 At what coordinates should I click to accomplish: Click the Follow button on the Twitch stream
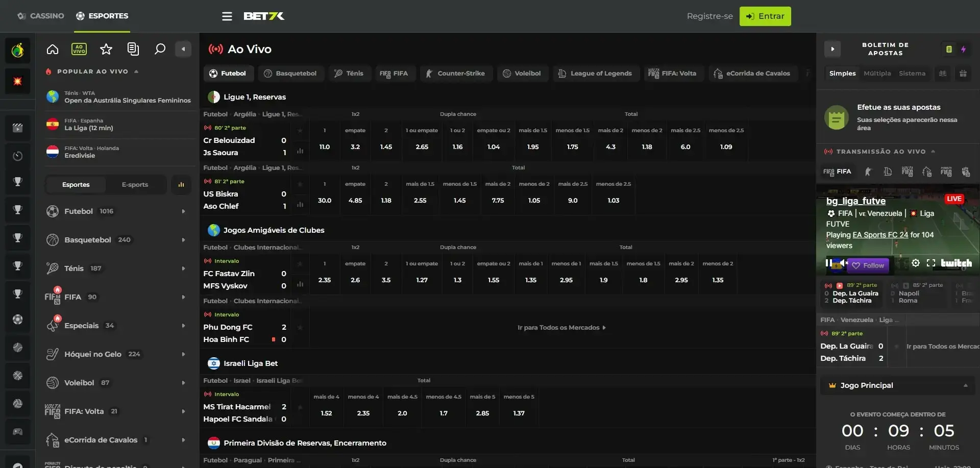[868, 265]
